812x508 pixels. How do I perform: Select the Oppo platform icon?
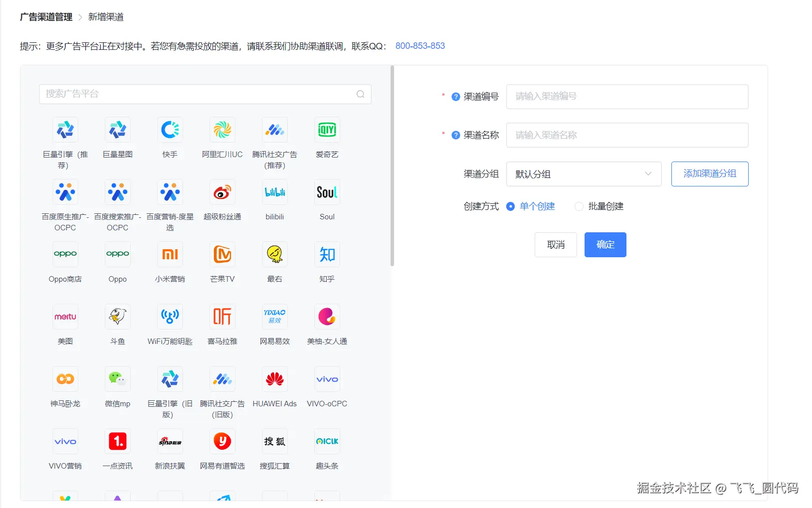pos(118,254)
